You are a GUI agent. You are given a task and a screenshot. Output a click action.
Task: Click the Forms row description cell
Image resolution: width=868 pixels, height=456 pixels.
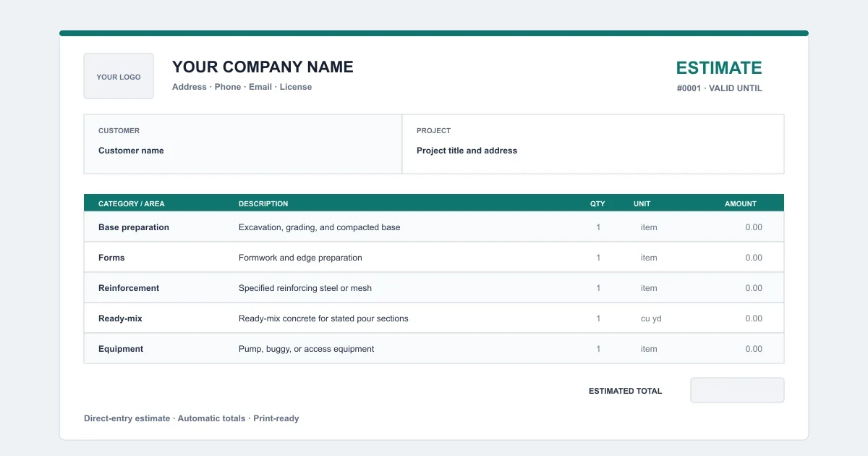point(300,258)
